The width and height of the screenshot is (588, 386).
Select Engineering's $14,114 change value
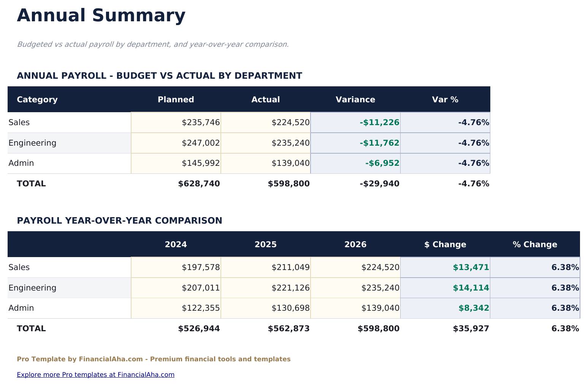[471, 288]
